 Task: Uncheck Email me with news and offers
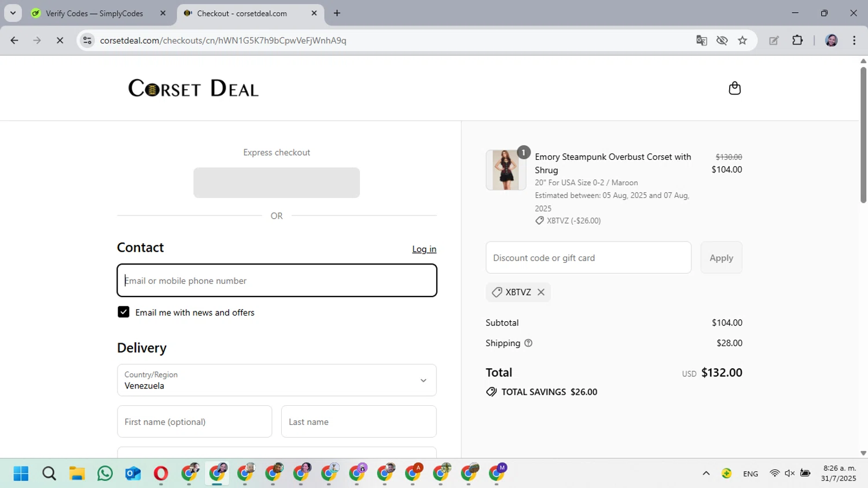[123, 312]
